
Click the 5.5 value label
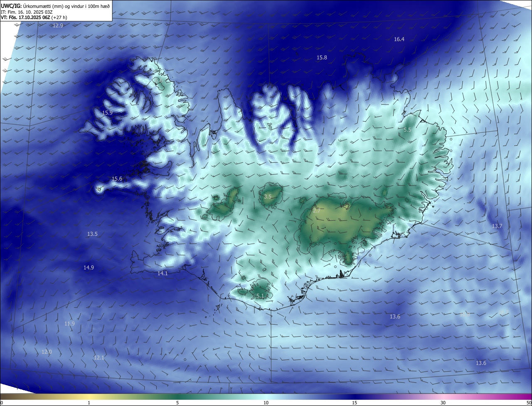[407, 130]
